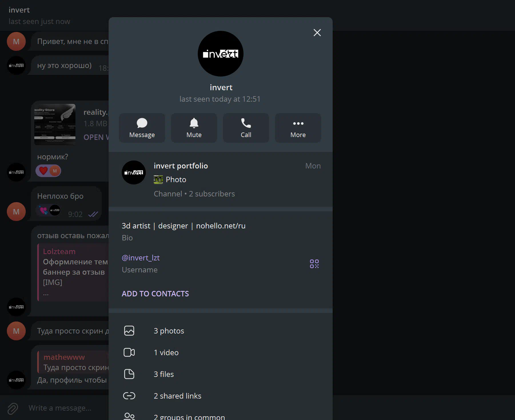Image resolution: width=515 pixels, height=420 pixels.
Task: Click the reaction on Неплохо бро message
Action: coord(49,210)
